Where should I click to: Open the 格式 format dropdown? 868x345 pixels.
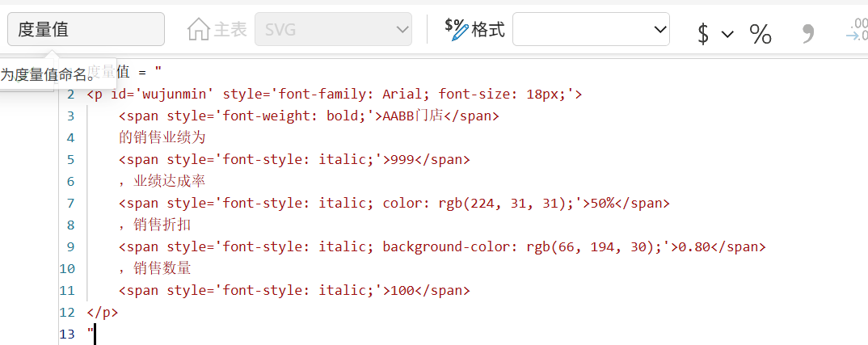point(592,29)
